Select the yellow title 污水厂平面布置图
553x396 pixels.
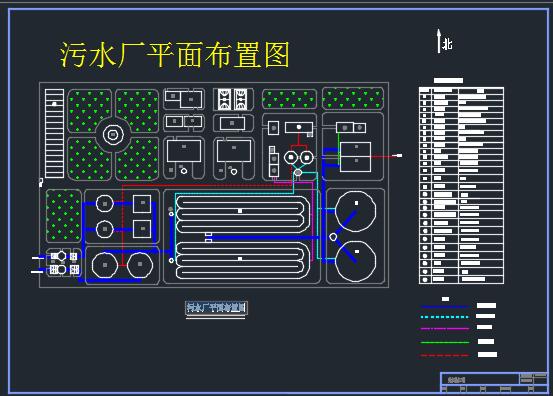[x=175, y=55]
